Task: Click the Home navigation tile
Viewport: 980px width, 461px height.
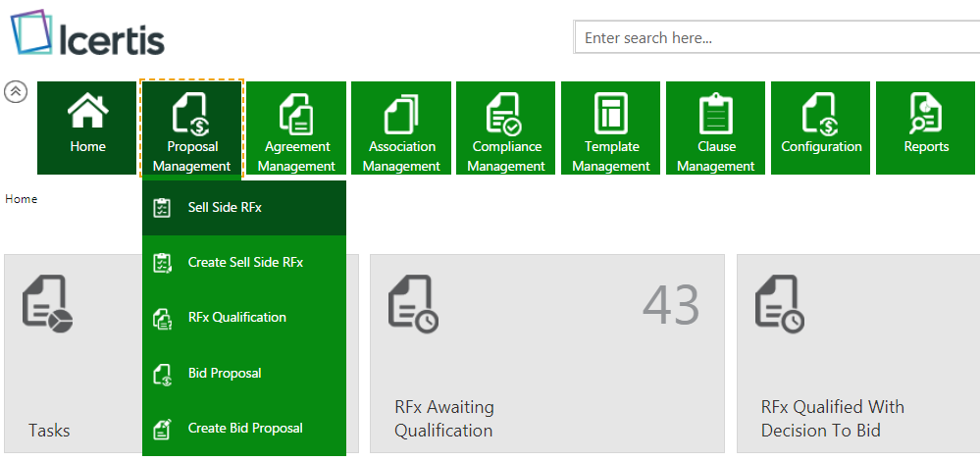Action: pos(87,128)
